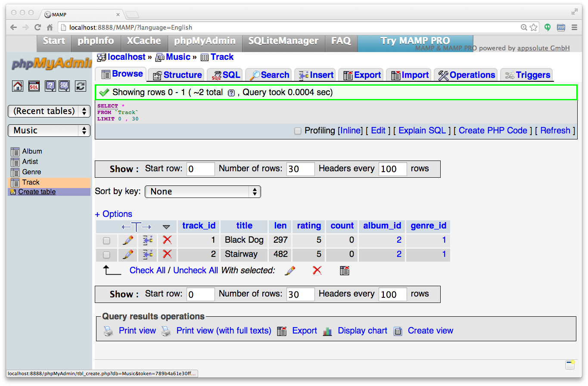
Task: Click the Refresh query link
Action: pyautogui.click(x=555, y=130)
